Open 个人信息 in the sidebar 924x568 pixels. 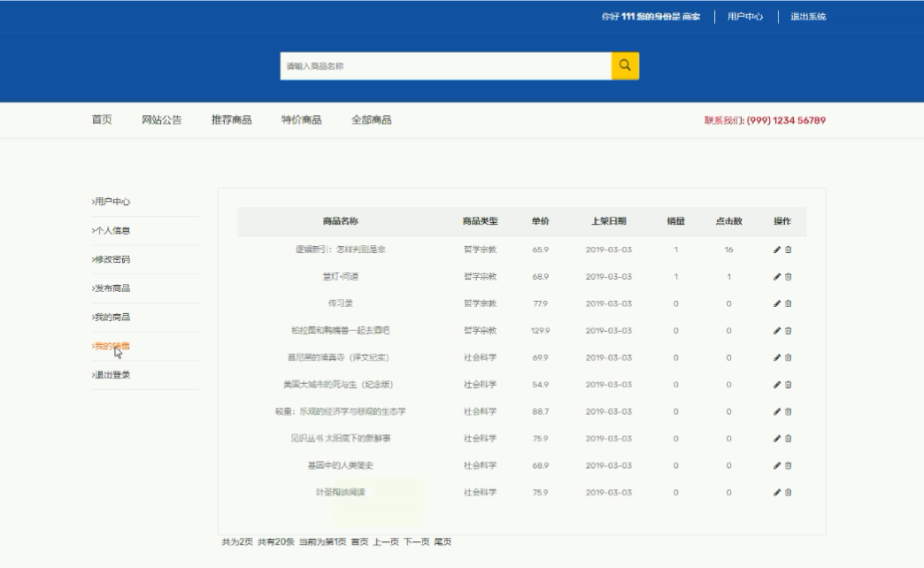click(111, 230)
